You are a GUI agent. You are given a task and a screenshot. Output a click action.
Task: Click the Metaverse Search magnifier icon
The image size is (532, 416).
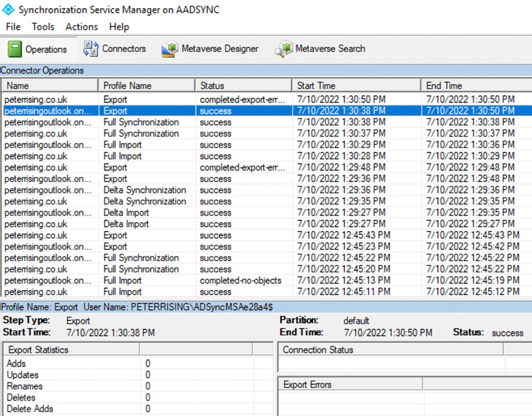(284, 49)
